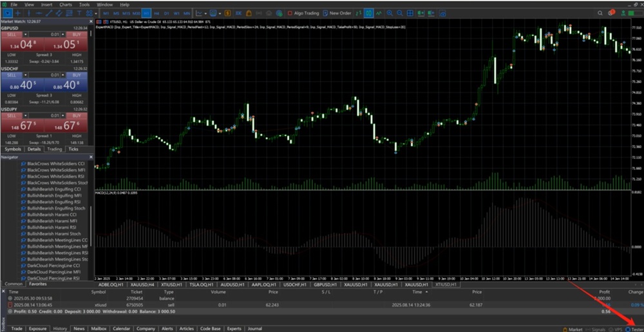Viewport: 644px width, 332px height.
Task: Click USDCHF BUY button
Action: [77, 75]
